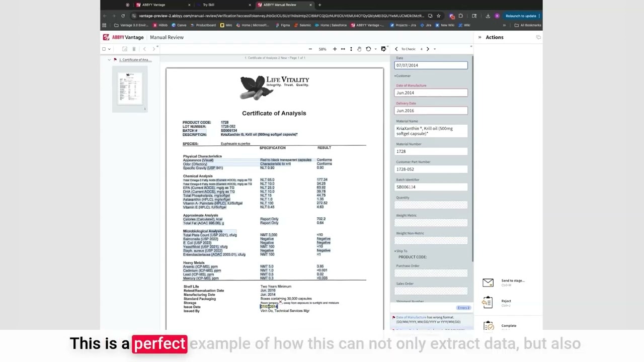The height and width of the screenshot is (362, 644).
Task: Click the Reject clipboard icon
Action: (488, 302)
